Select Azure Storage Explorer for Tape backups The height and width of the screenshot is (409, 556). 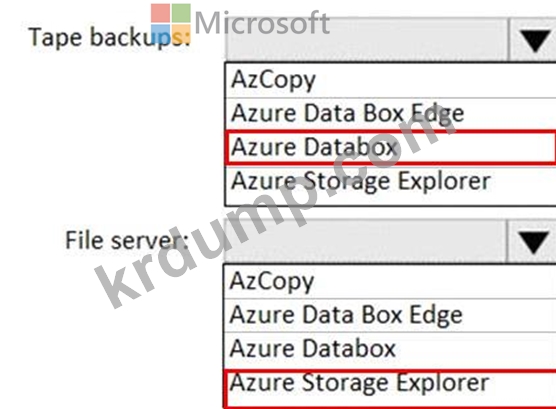coord(390,182)
